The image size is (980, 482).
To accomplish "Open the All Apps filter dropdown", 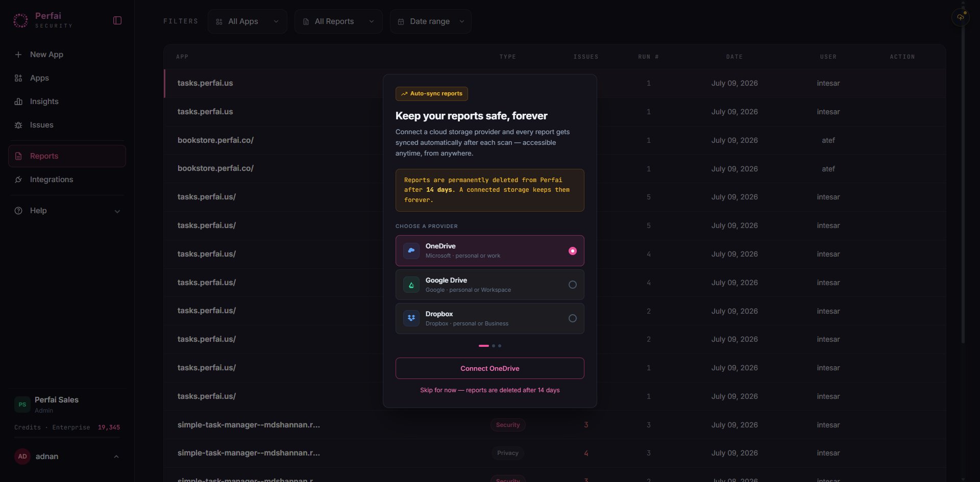I will [248, 21].
